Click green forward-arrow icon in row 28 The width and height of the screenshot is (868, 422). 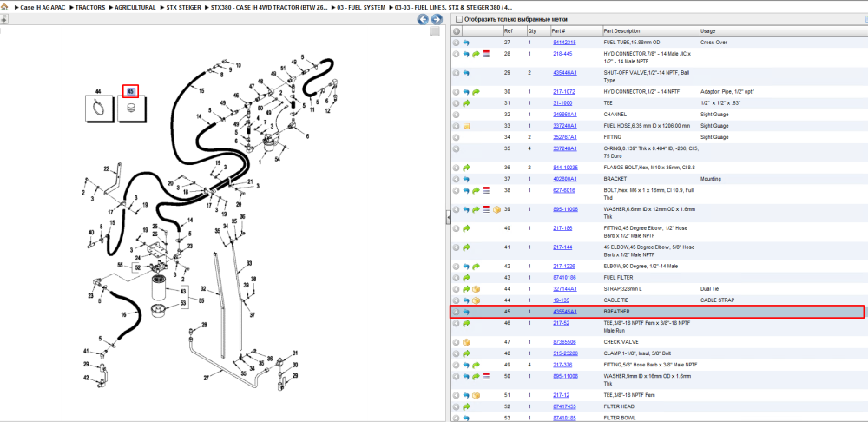[x=476, y=55]
